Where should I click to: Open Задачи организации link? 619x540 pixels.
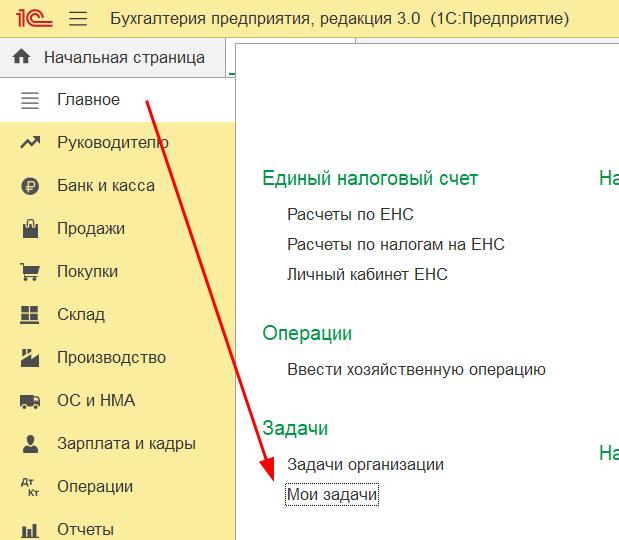[365, 465]
